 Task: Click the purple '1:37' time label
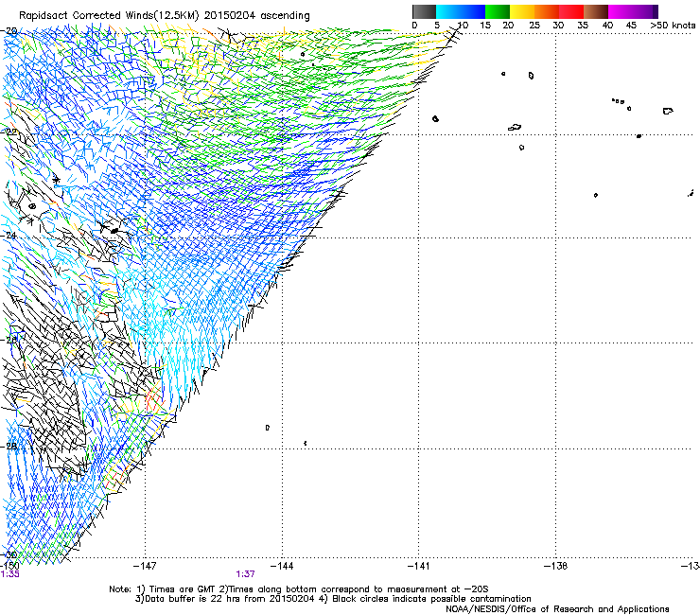[x=246, y=574]
